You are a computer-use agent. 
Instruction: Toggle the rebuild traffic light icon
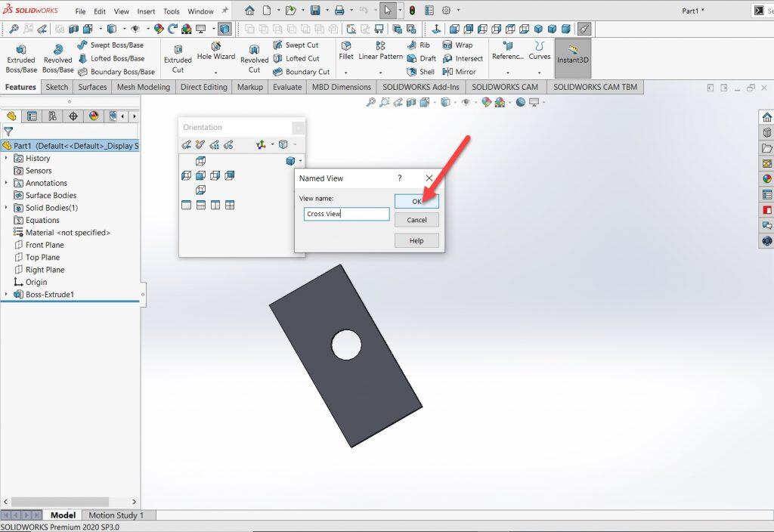tap(412, 11)
